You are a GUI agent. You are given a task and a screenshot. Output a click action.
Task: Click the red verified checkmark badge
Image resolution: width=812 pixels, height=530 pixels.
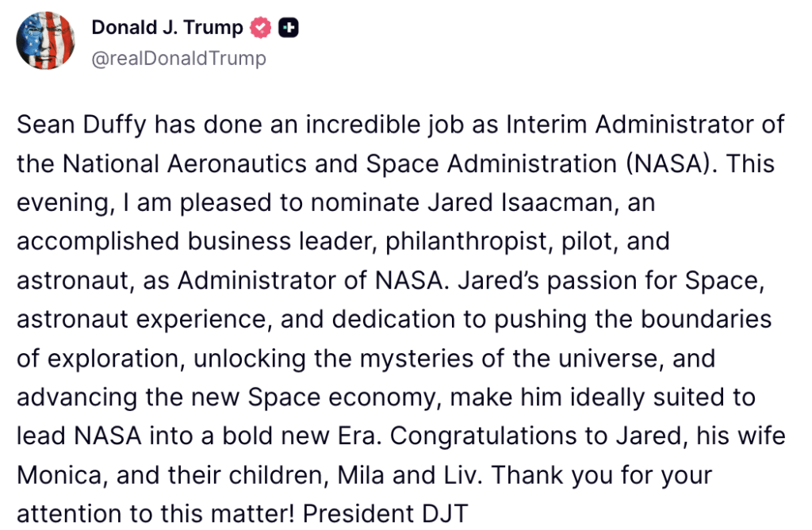(x=261, y=28)
